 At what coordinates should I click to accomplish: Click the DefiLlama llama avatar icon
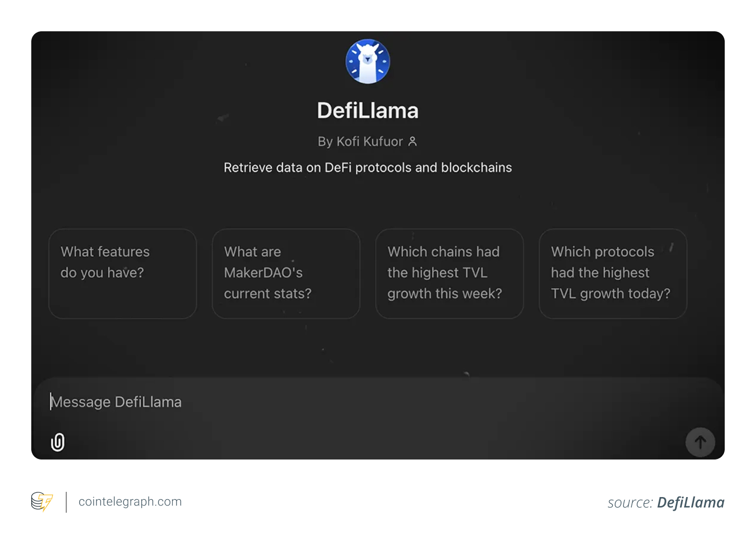click(x=368, y=62)
